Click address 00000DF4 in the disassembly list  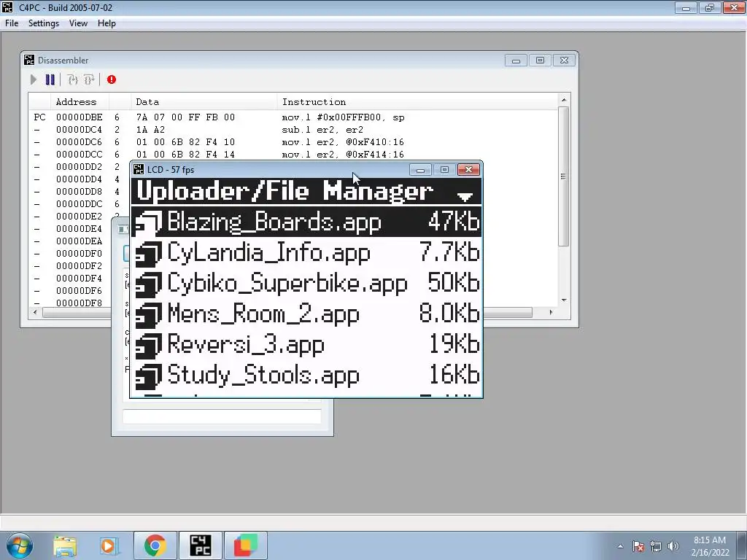pyautogui.click(x=79, y=278)
